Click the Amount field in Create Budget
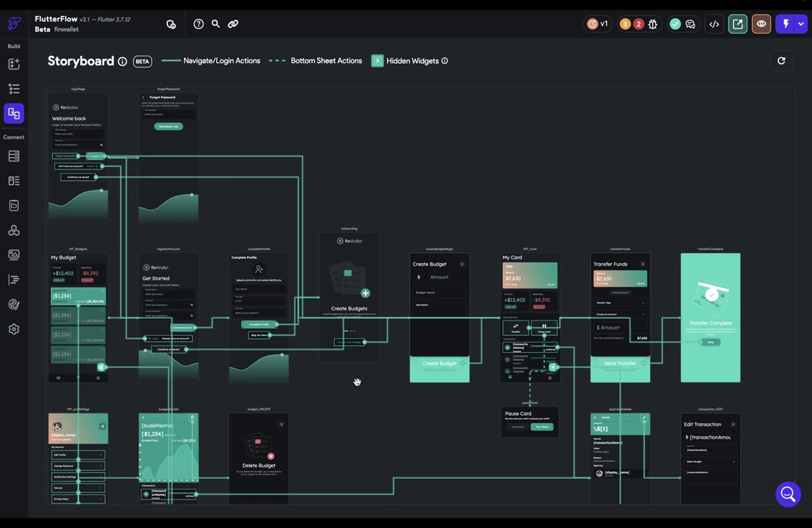 [440, 277]
